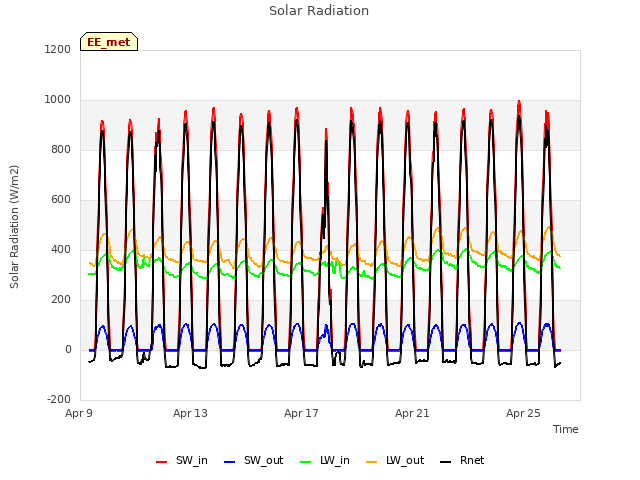Image resolution: width=640 pixels, height=480 pixels.
Task: Click the 600 y-axis tick label
Action: tap(61, 200)
